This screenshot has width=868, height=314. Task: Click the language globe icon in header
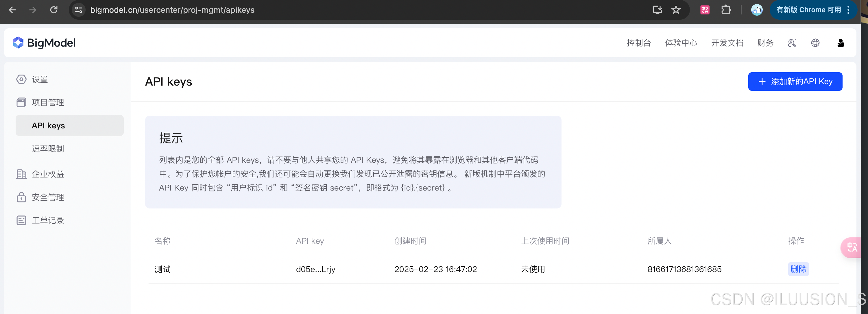coord(815,43)
